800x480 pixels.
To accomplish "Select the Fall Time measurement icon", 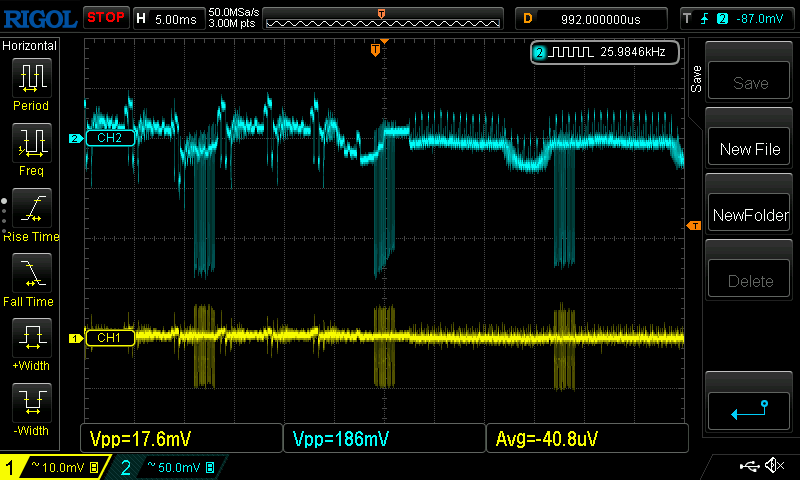I will point(32,273).
